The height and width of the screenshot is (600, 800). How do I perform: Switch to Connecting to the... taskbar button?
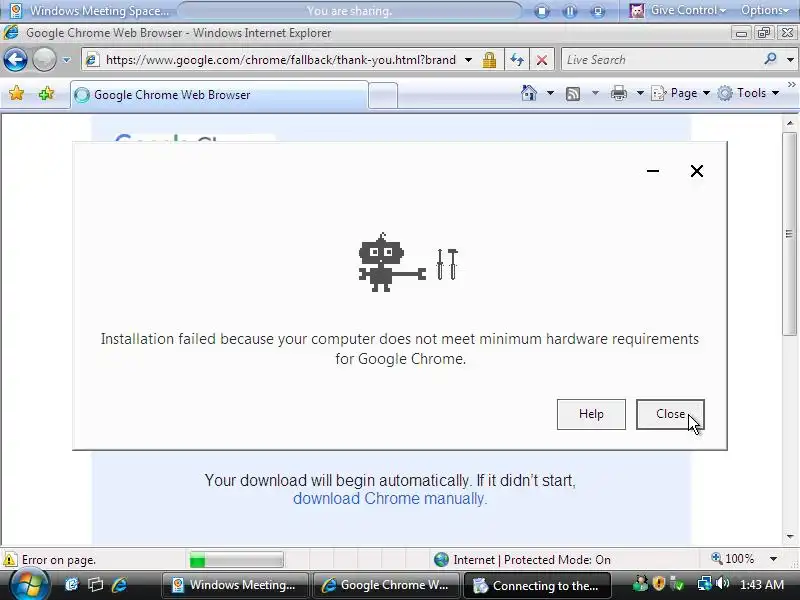click(x=537, y=585)
